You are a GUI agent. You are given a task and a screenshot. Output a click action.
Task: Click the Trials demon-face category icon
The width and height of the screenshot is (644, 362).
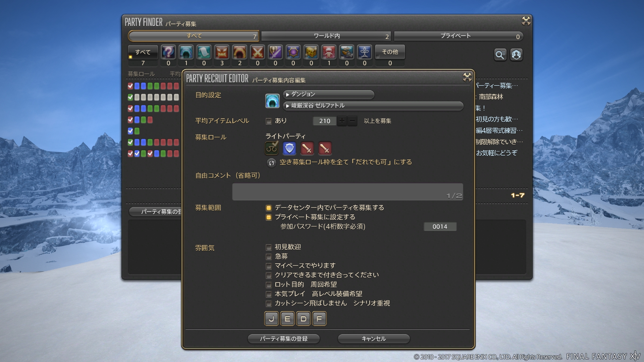[222, 52]
